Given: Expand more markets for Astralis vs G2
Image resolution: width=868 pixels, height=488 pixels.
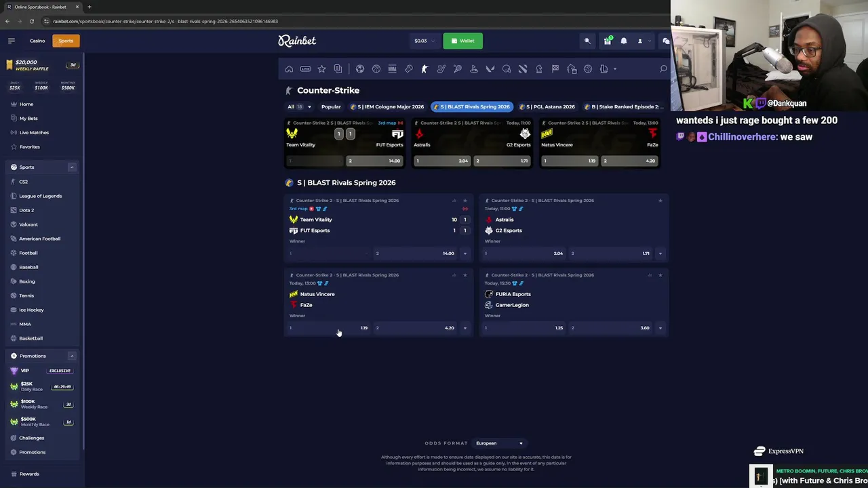Looking at the screenshot, I should point(660,253).
